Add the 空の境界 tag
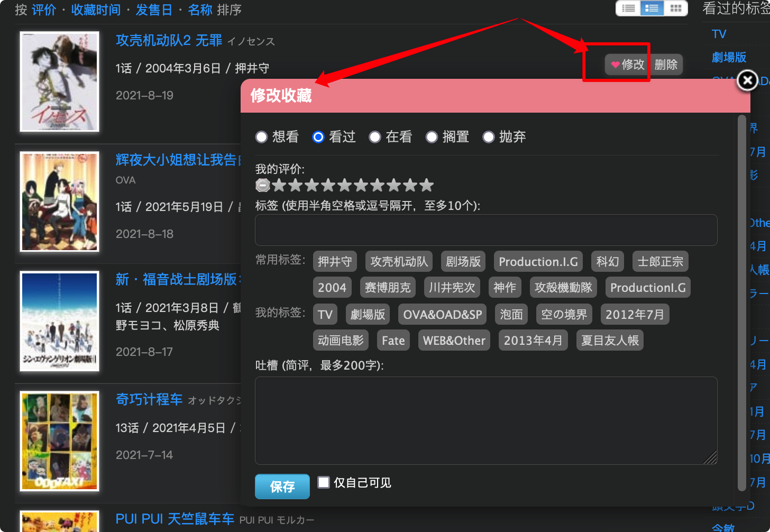 pos(564,315)
